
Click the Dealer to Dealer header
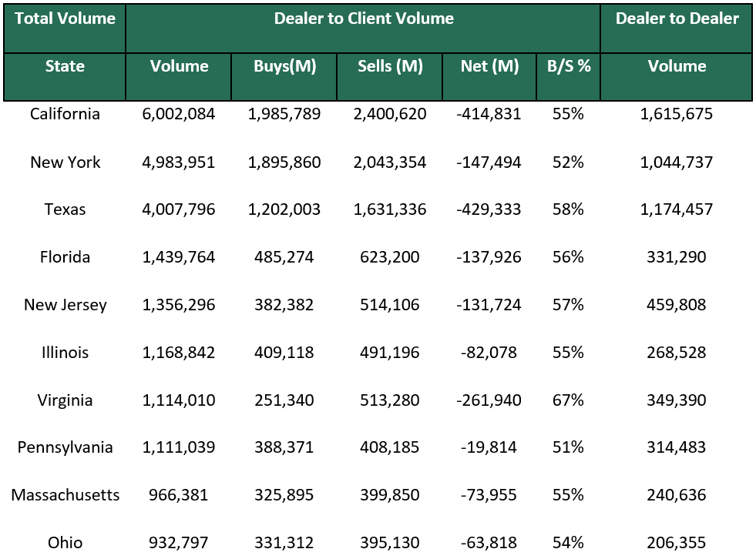click(677, 18)
